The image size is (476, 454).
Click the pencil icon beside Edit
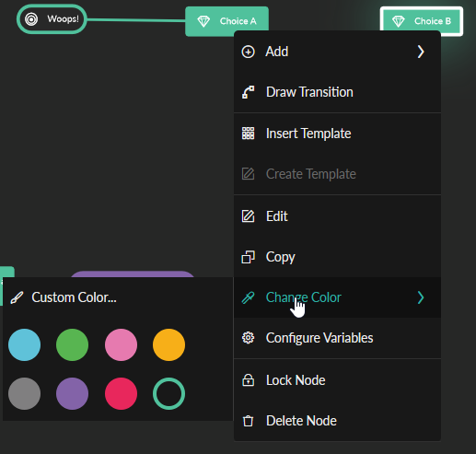pos(248,216)
